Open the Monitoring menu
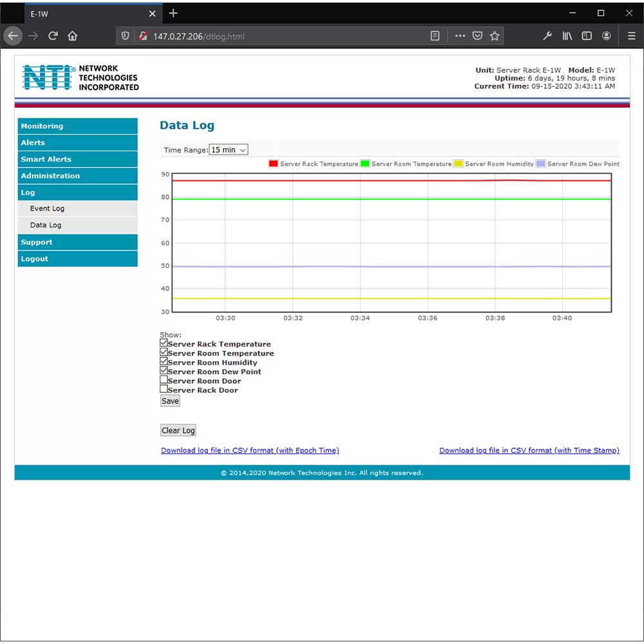Image resolution: width=644 pixels, height=644 pixels. coord(78,126)
